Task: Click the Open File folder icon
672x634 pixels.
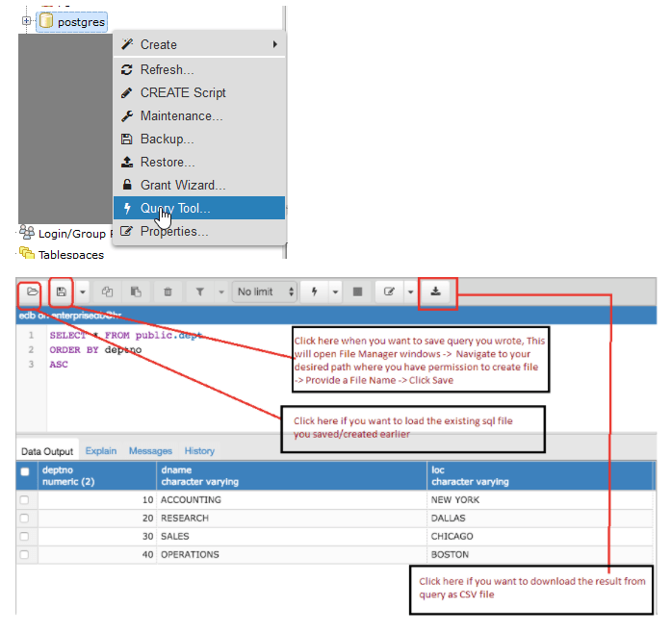Action: click(x=33, y=292)
